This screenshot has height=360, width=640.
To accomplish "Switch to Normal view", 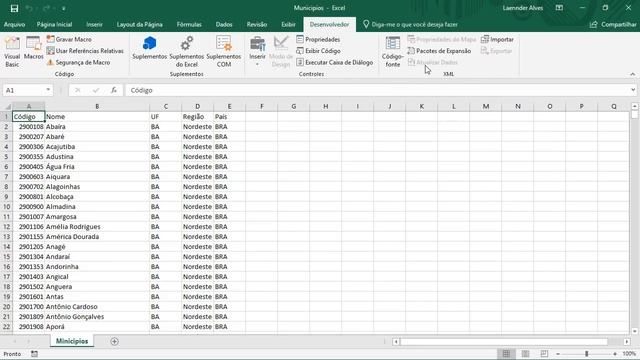I will [x=506, y=353].
